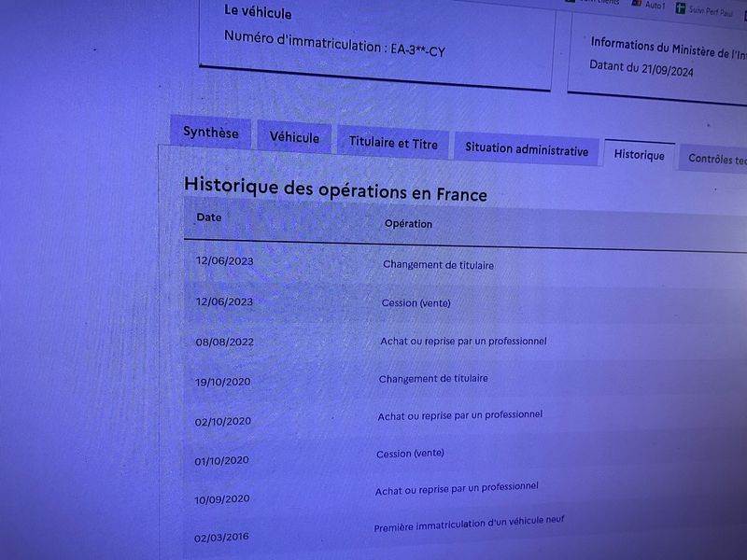This screenshot has width=747, height=560.
Task: Click 'Changement de titulaire' on the 12/06/2023 row
Action: [x=438, y=265]
